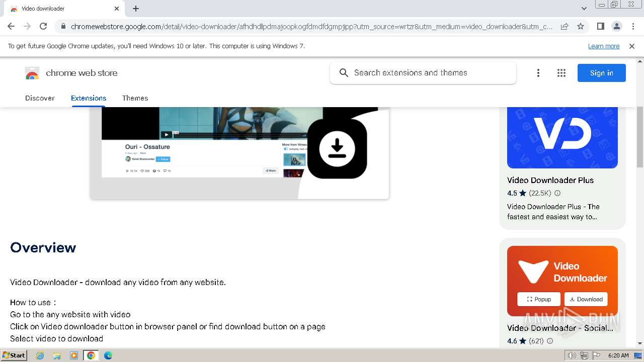Screen dimensions: 644x362
Task: Click the Chrome Web Store rainbow logo
Action: click(32, 73)
